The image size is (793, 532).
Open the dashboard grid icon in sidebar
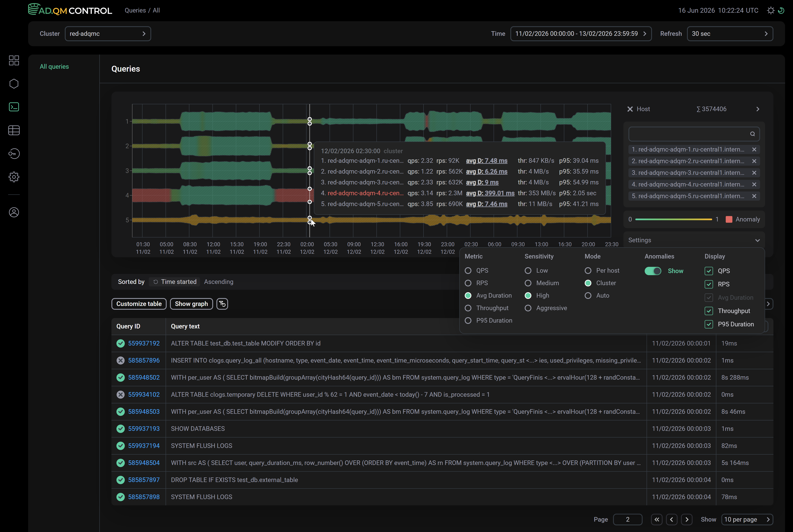[x=14, y=60]
